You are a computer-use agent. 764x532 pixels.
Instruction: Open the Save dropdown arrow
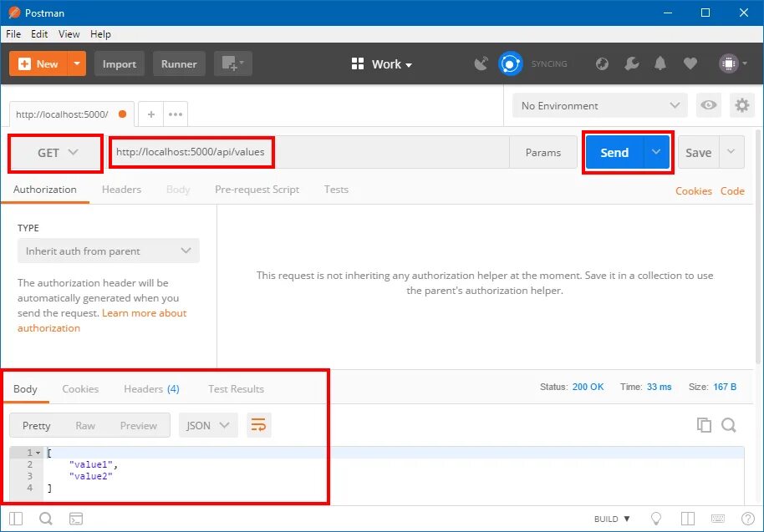(731, 152)
